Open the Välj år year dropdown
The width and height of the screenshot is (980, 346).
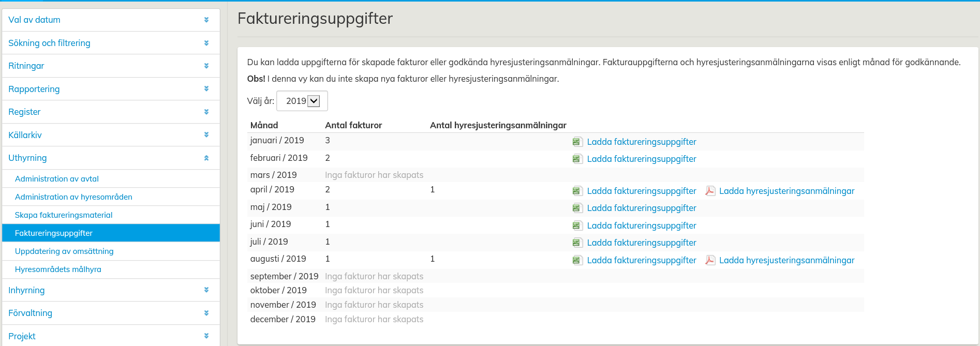[302, 101]
